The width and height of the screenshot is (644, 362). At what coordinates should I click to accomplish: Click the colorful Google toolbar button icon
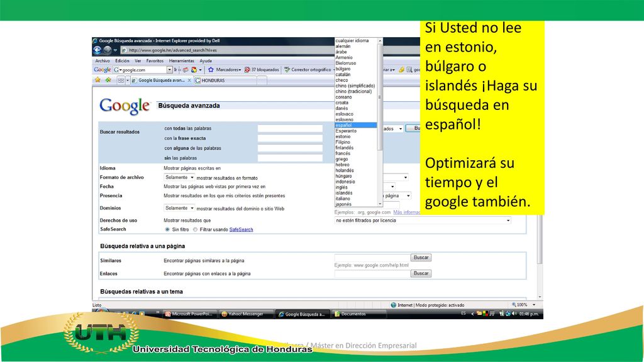tap(194, 70)
